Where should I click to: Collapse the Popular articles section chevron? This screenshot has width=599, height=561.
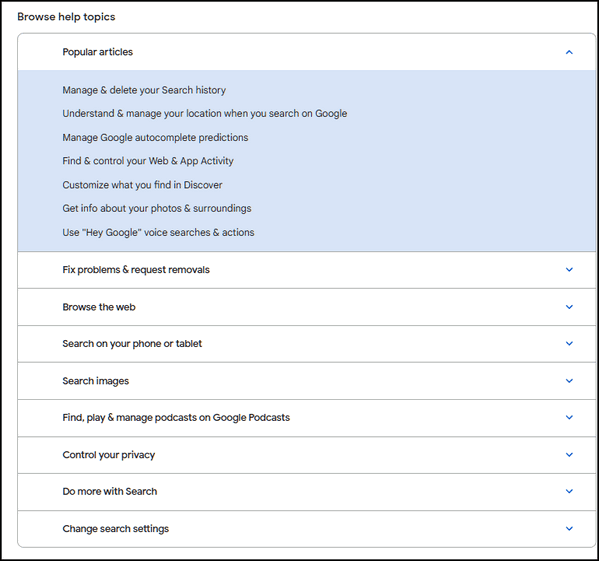click(569, 52)
